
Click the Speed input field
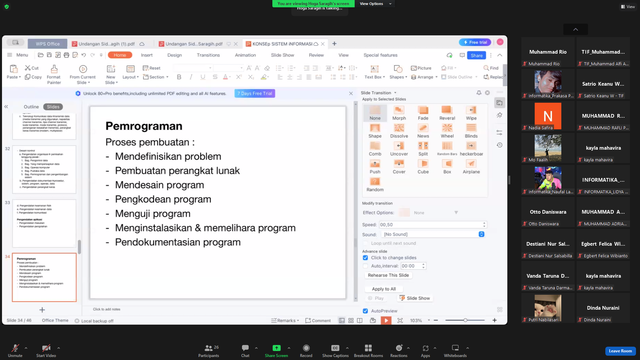click(x=432, y=225)
